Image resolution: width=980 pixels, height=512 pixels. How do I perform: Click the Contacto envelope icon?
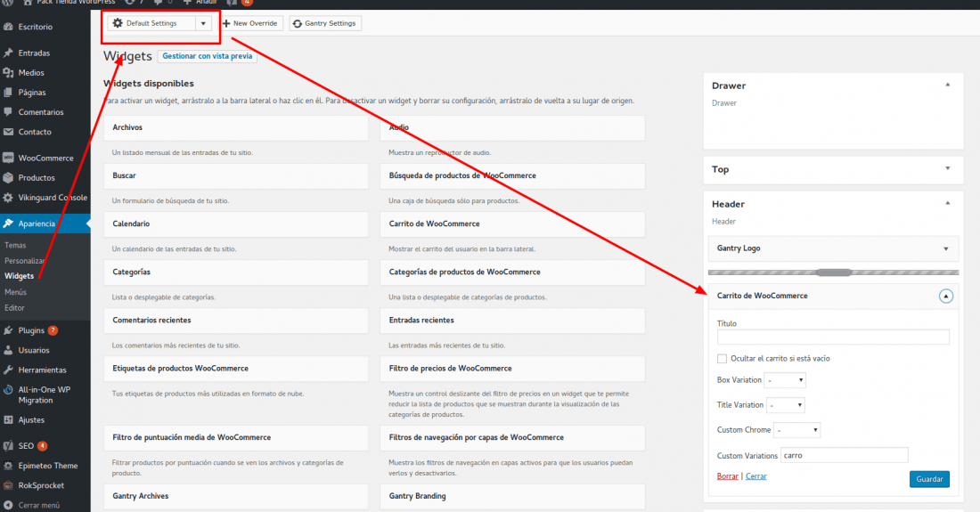point(8,132)
